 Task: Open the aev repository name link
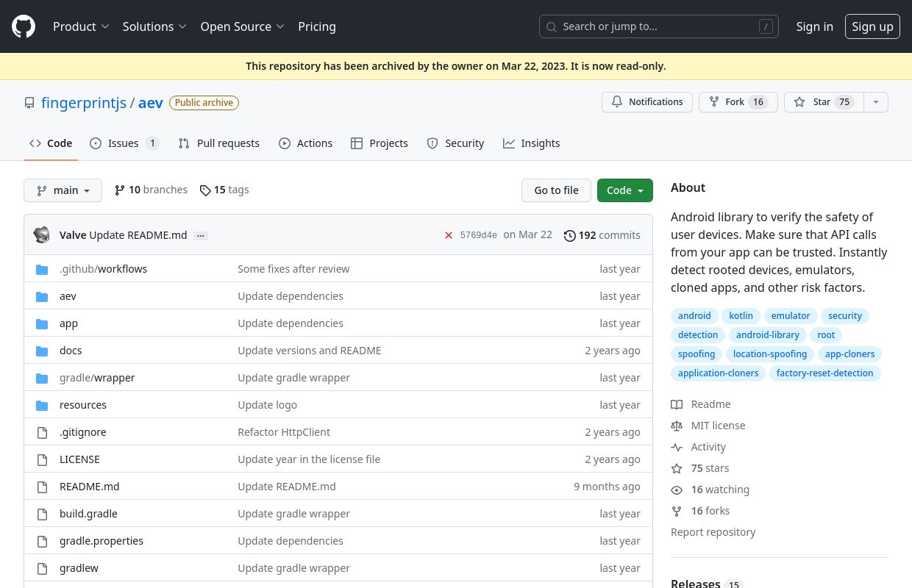pos(151,103)
